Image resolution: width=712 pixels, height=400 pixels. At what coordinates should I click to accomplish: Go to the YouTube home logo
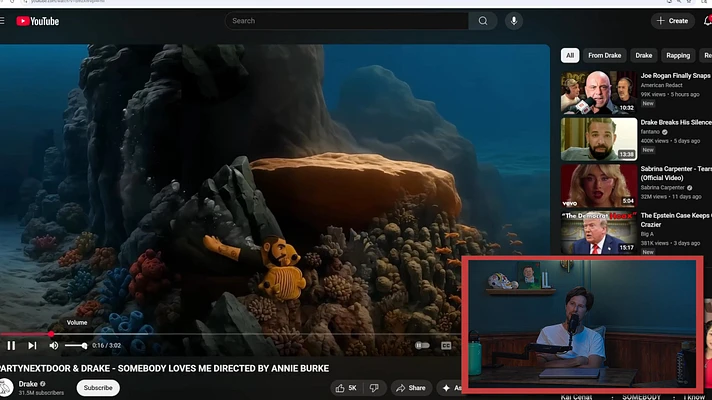point(38,21)
